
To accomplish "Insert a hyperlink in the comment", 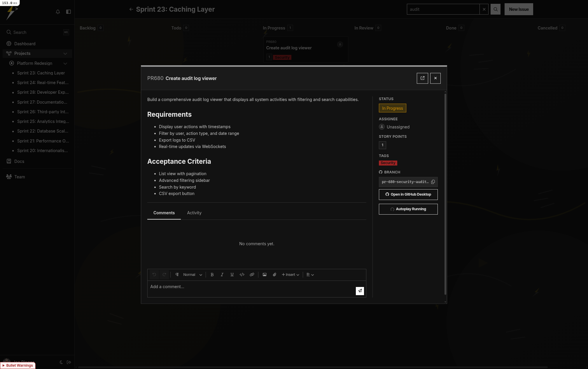I will pyautogui.click(x=252, y=275).
